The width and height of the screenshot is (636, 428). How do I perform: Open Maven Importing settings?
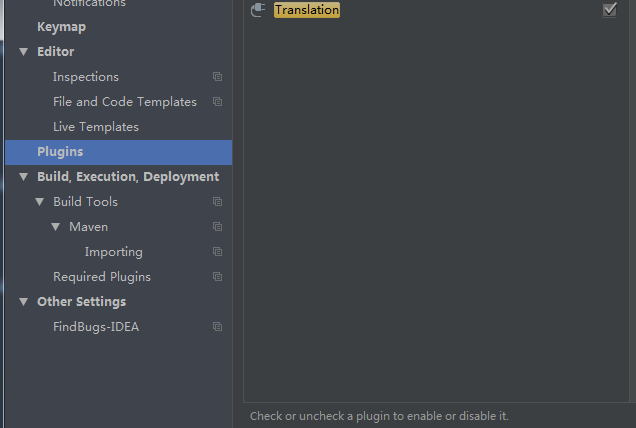[114, 252]
